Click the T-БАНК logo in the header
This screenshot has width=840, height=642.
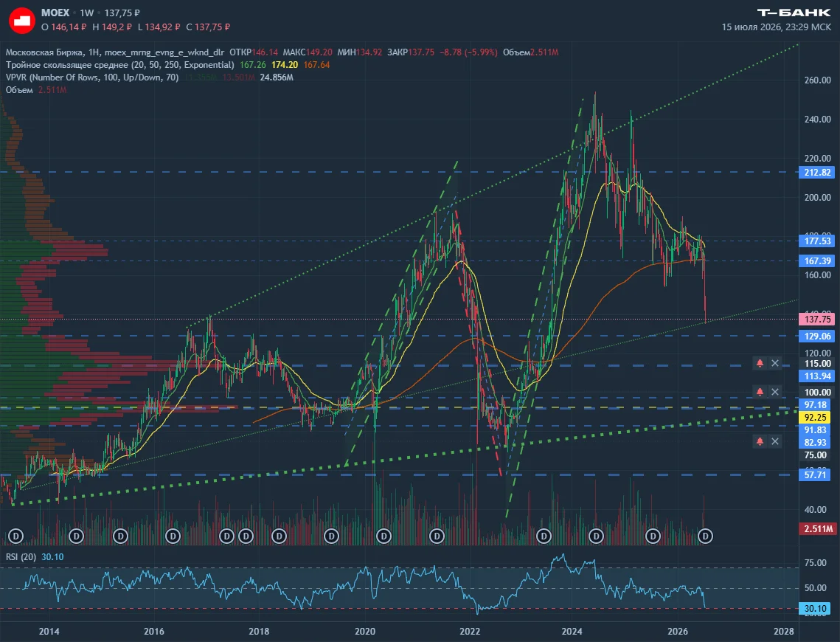(x=794, y=13)
